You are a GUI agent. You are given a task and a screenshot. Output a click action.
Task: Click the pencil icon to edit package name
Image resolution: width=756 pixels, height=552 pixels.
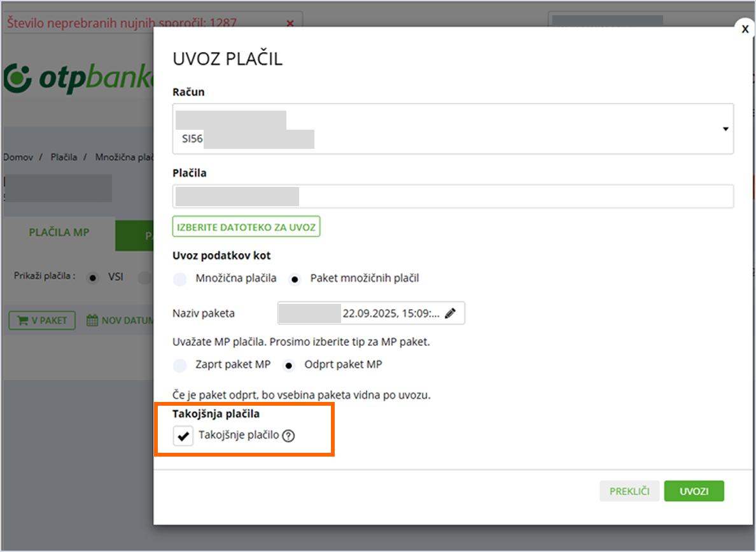pyautogui.click(x=451, y=313)
